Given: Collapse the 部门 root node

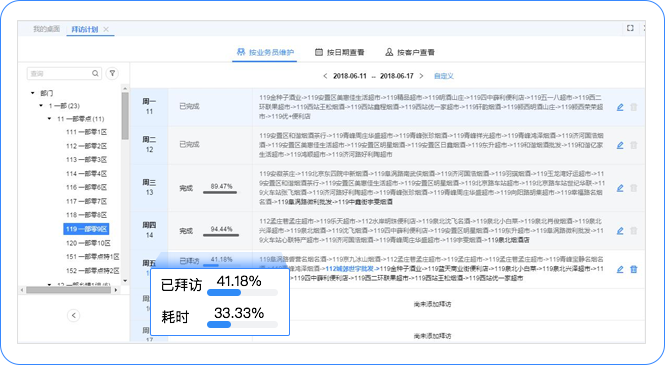Looking at the screenshot, I should [33, 93].
